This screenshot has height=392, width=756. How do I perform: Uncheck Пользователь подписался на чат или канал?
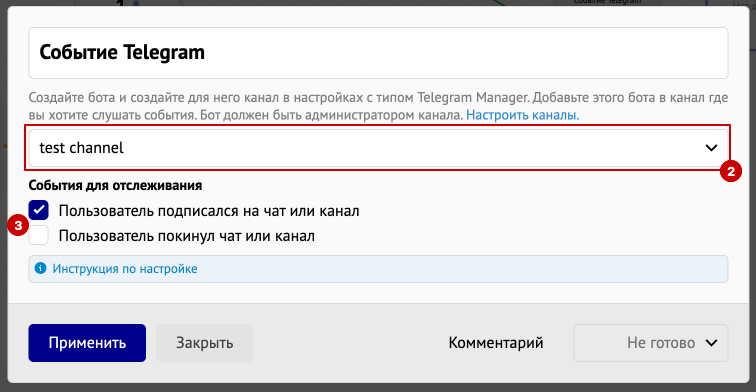coord(39,210)
